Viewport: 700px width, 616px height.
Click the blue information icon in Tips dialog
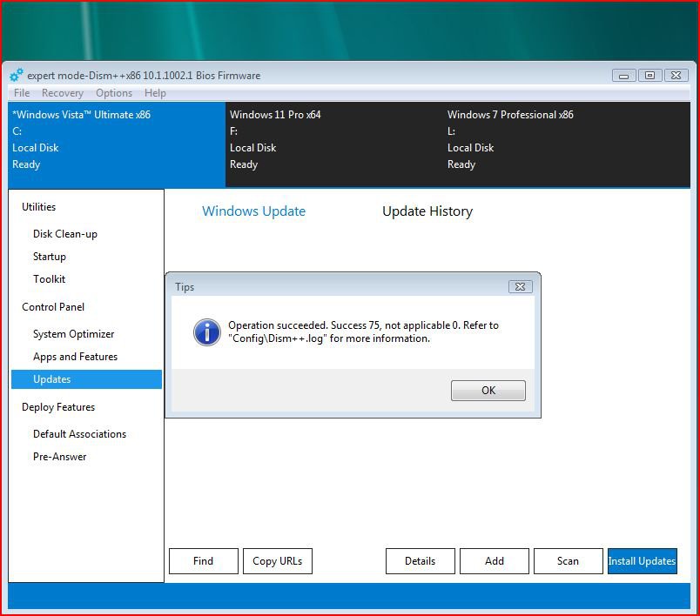tap(206, 332)
